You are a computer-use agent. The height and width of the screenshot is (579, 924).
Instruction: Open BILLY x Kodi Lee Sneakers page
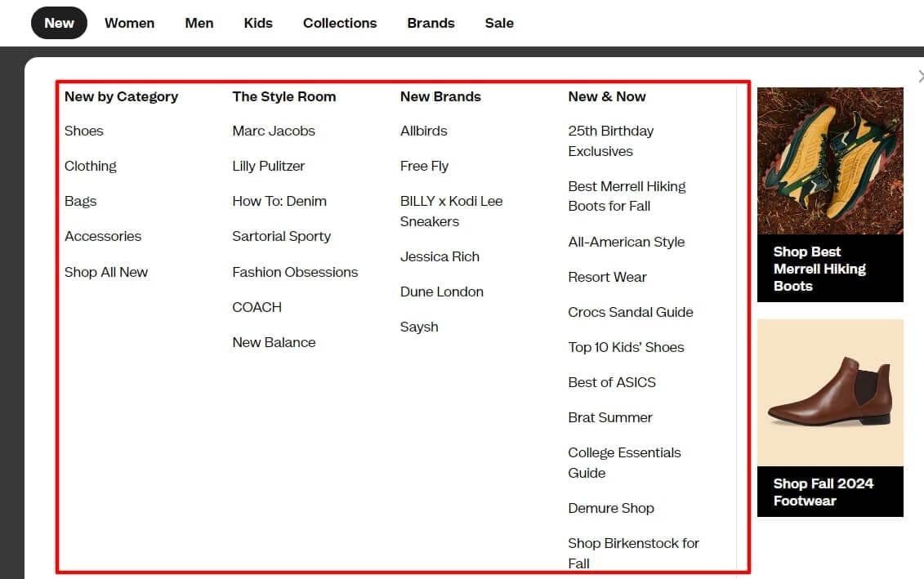tap(451, 211)
